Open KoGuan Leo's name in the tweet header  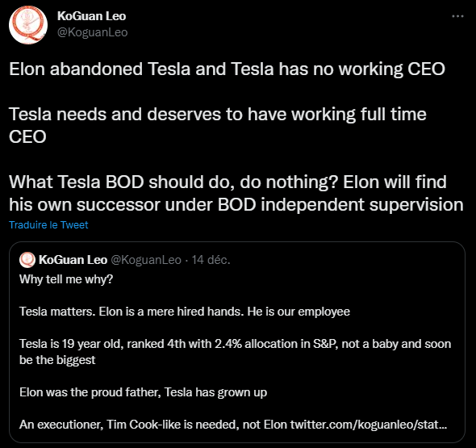coord(91,16)
